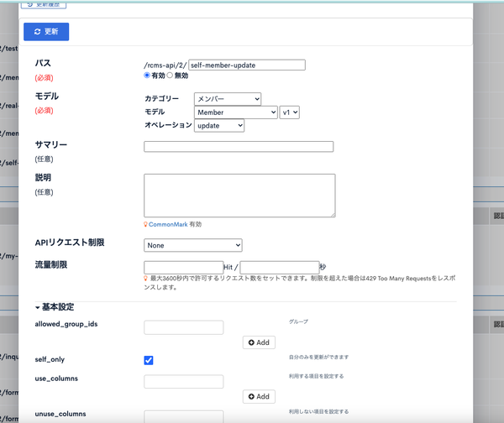Open the v1 version dropdown
The image size is (504, 423).
(x=290, y=112)
